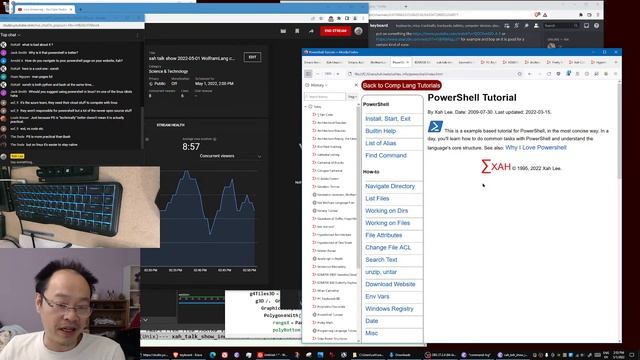The image size is (640, 360).
Task: Open Microsoft Edge from the taskbar
Action: [x=213, y=355]
